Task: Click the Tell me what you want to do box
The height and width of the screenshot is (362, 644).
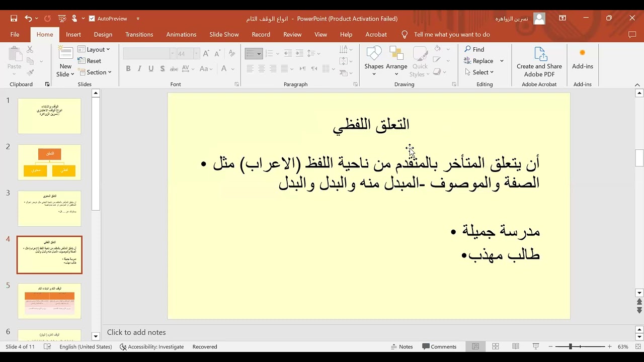Action: coord(452,35)
